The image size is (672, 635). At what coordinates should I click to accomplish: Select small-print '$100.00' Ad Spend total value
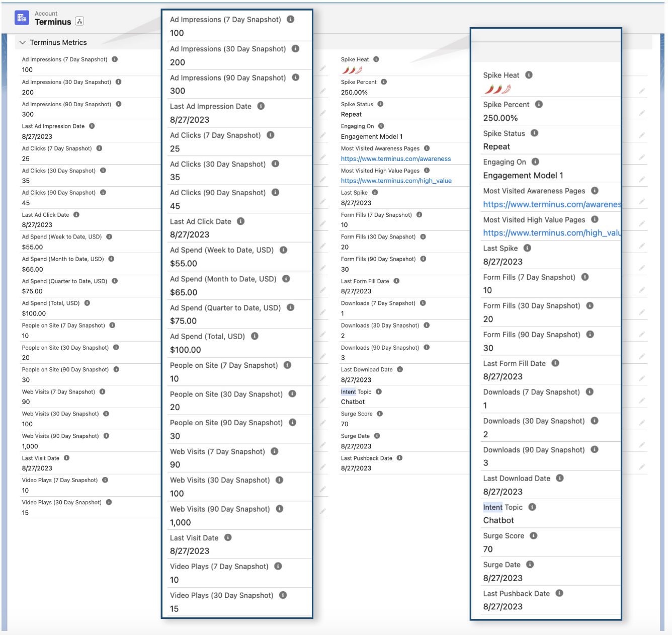click(34, 313)
